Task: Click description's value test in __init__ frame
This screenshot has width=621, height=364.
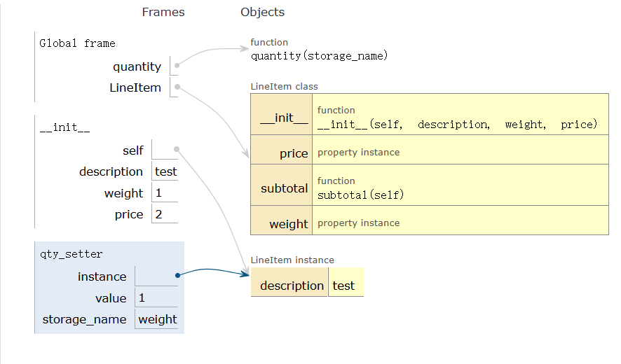Action: [x=165, y=171]
